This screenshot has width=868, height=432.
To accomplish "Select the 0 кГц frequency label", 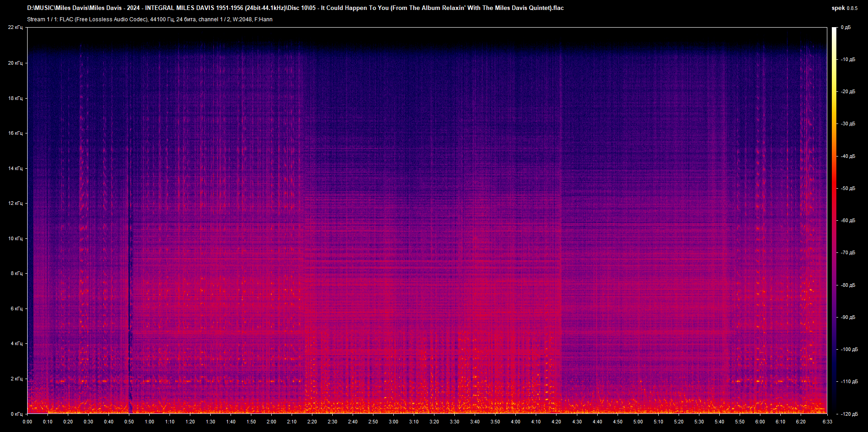I will tap(17, 414).
